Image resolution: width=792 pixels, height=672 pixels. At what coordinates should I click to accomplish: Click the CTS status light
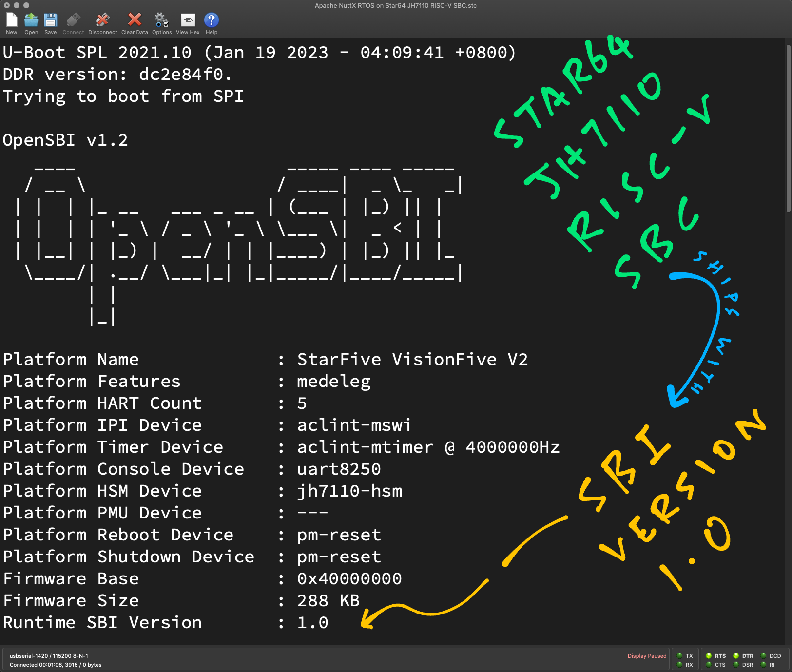(x=709, y=664)
